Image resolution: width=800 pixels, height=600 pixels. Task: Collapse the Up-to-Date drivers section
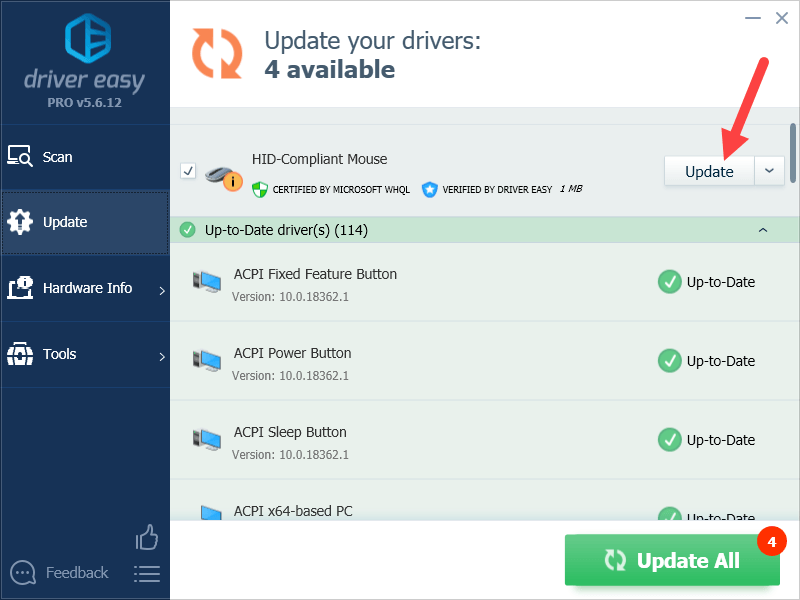763,231
